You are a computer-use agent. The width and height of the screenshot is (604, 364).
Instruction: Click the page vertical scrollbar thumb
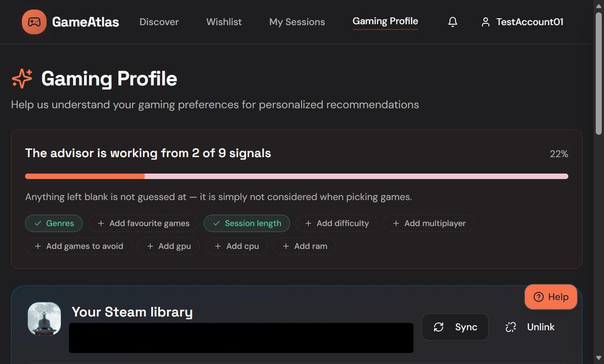599,73
